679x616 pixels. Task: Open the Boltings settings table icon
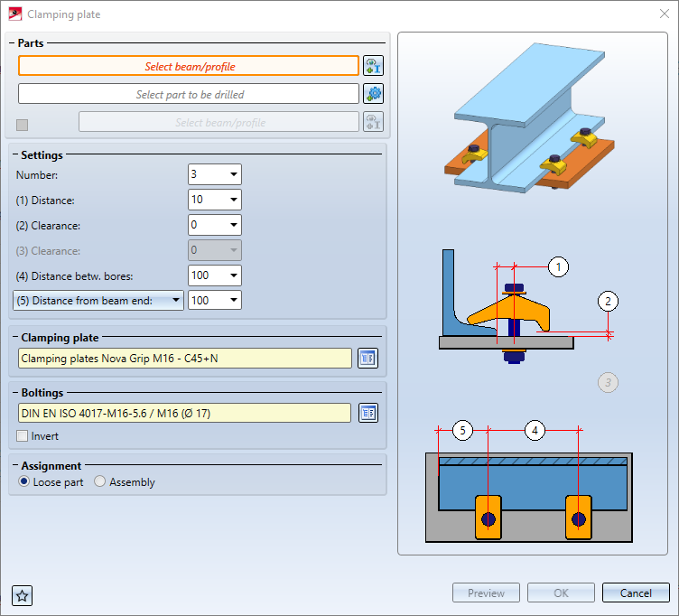368,413
